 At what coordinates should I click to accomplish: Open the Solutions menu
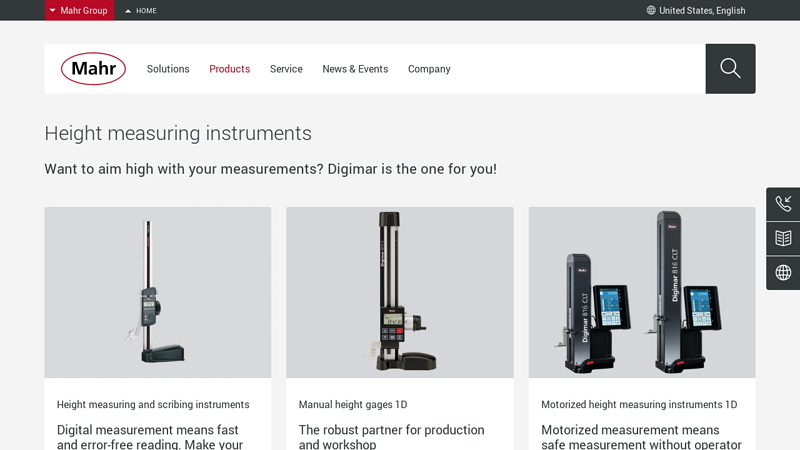(168, 69)
